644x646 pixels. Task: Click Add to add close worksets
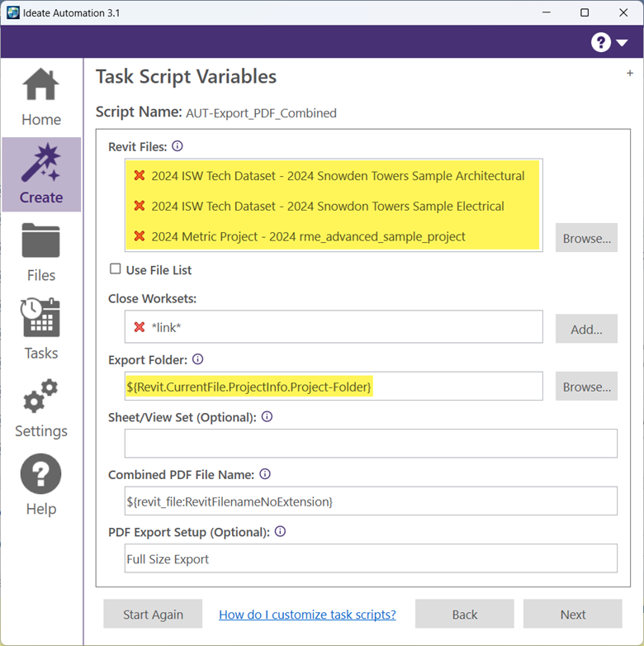click(586, 329)
